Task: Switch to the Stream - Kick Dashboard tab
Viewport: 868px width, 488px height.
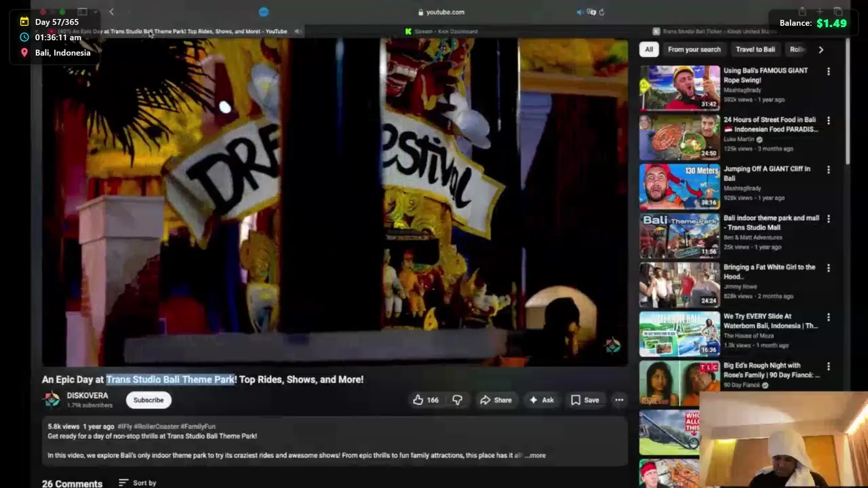Action: tap(441, 31)
